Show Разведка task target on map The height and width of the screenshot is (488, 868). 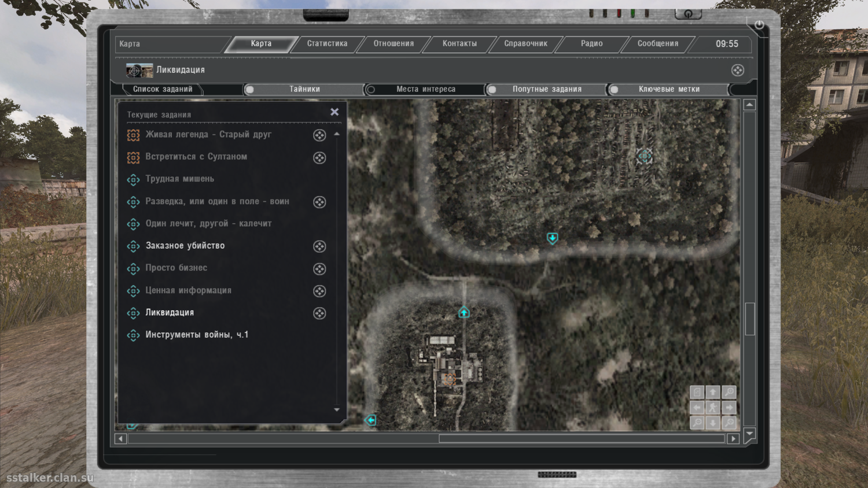319,202
